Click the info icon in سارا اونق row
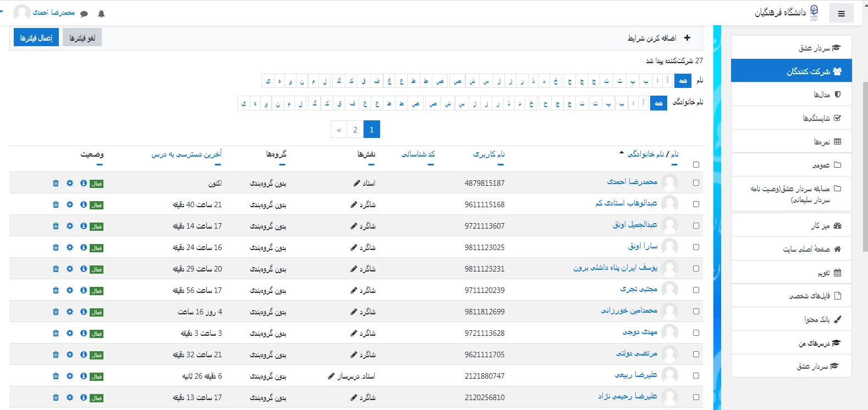868x410 pixels. pyautogui.click(x=84, y=247)
